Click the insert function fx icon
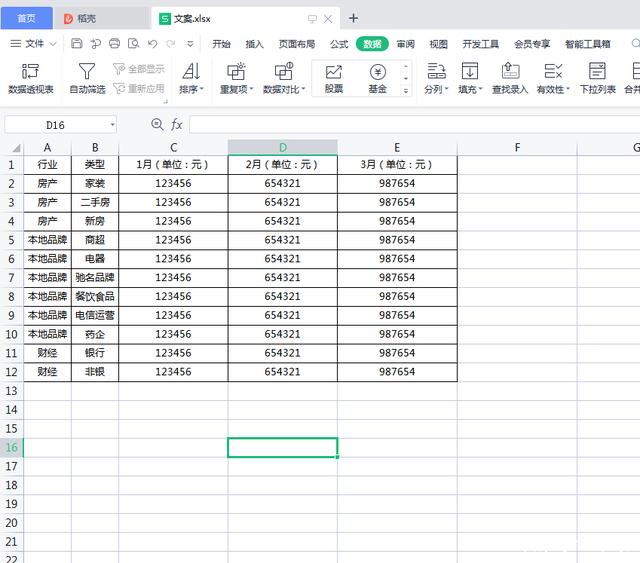640x563 pixels. point(177,124)
